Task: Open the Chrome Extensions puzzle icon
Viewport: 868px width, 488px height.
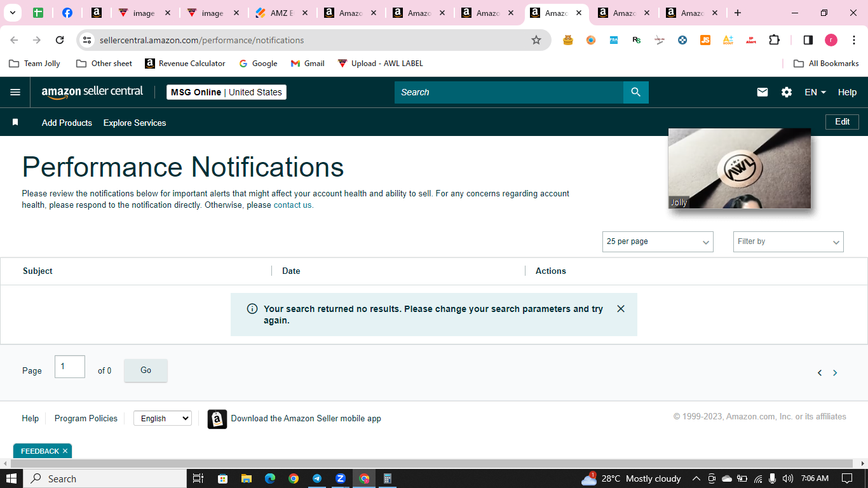Action: click(774, 40)
